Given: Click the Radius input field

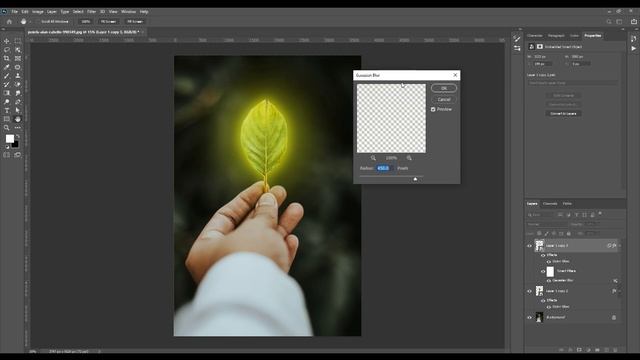Looking at the screenshot, I should tap(384, 168).
